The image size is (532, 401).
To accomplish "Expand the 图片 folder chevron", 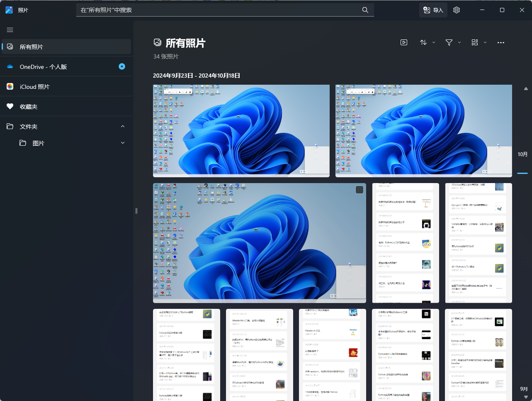I will click(123, 143).
